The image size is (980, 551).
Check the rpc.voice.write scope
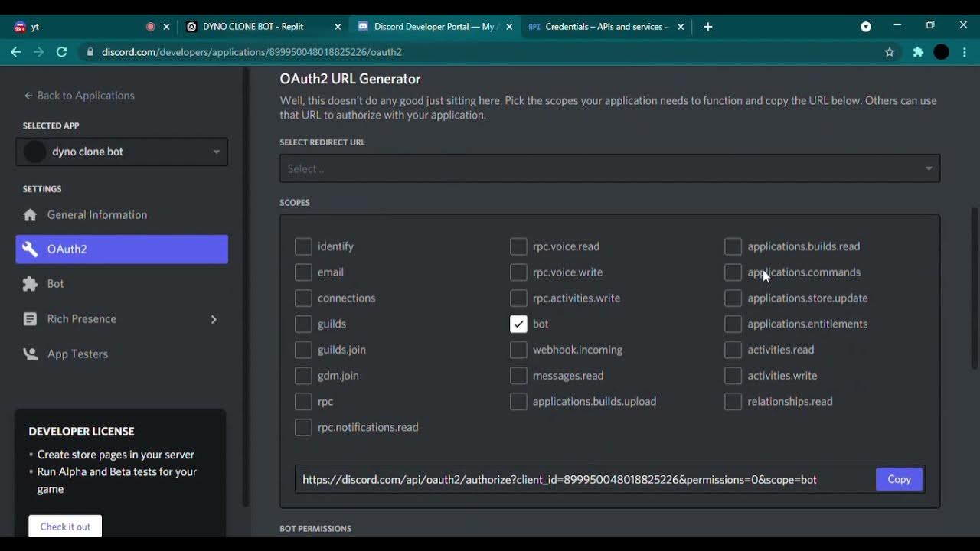tap(518, 272)
